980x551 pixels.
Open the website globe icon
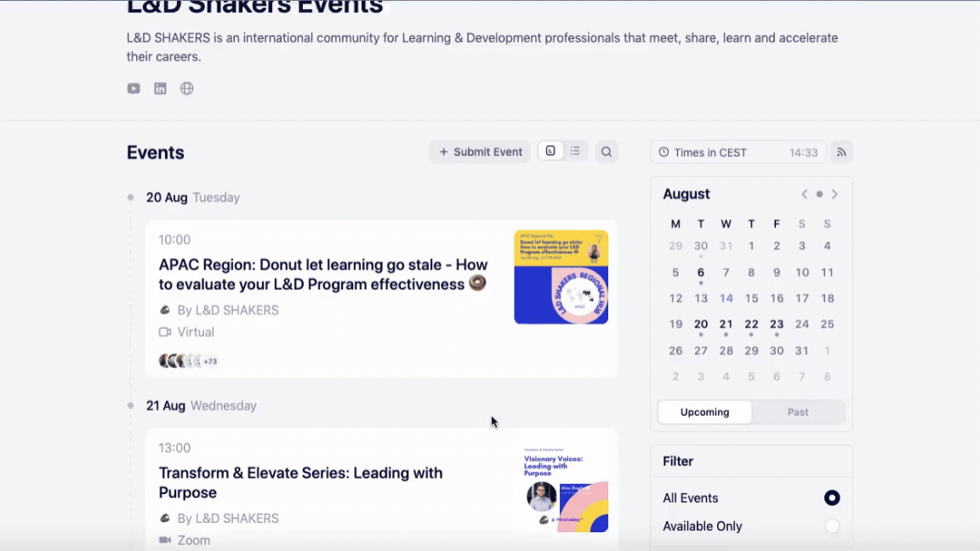[187, 88]
